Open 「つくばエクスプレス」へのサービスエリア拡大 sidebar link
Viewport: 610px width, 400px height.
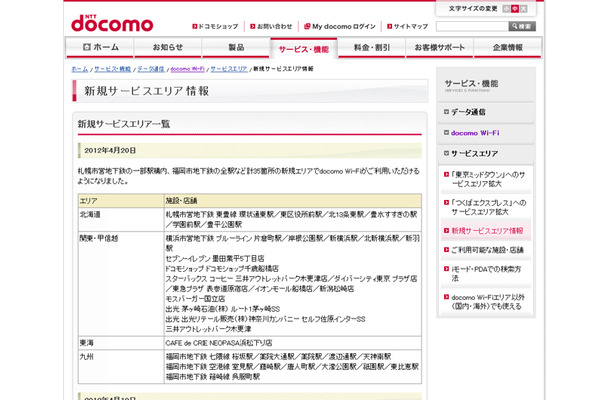(x=489, y=207)
